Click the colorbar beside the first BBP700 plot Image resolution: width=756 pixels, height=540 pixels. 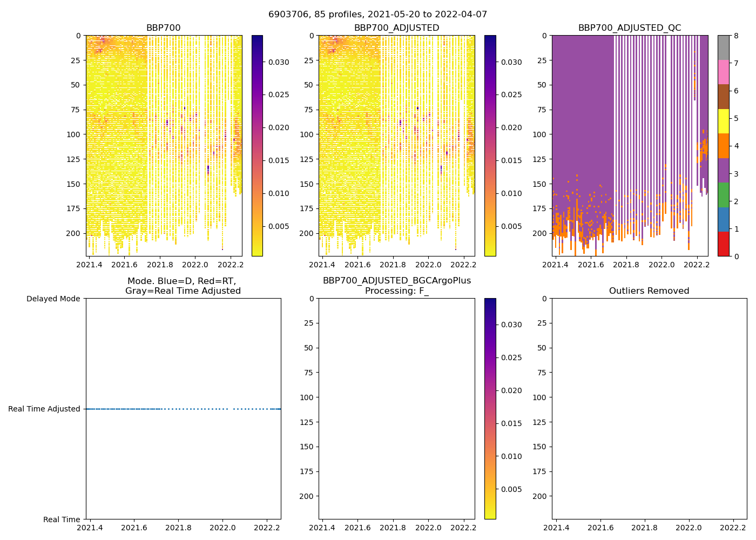pos(257,146)
